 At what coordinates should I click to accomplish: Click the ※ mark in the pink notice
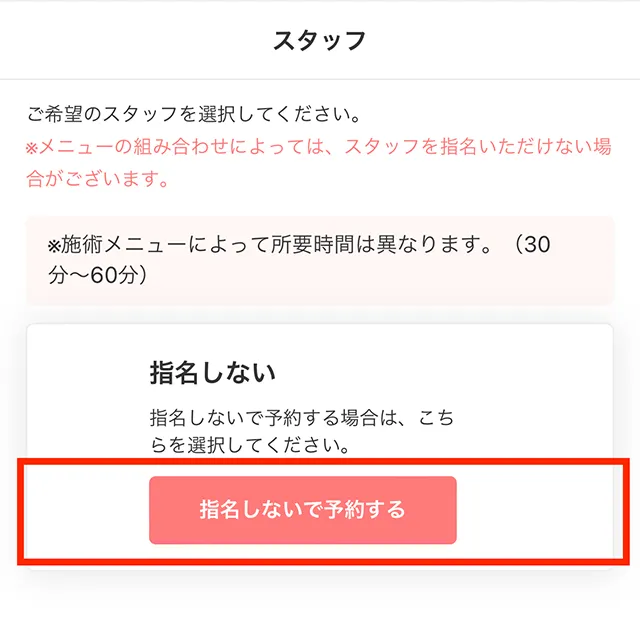[55, 245]
